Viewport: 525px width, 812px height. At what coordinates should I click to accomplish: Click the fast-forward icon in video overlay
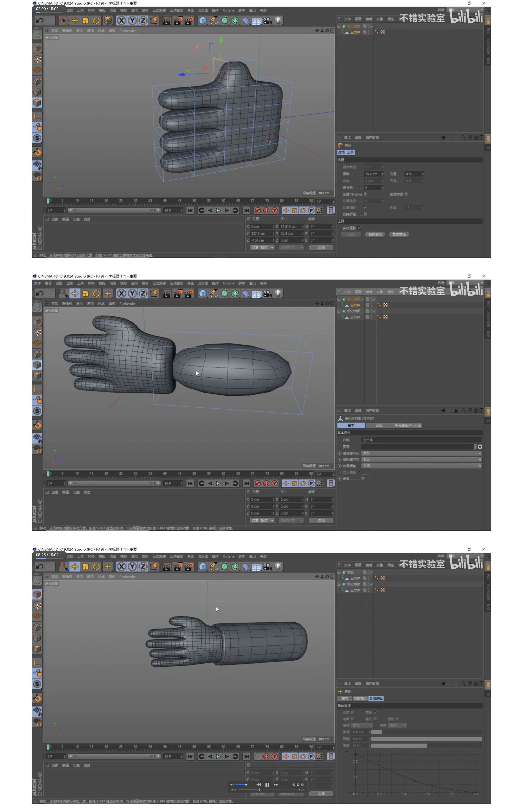pyautogui.click(x=276, y=784)
